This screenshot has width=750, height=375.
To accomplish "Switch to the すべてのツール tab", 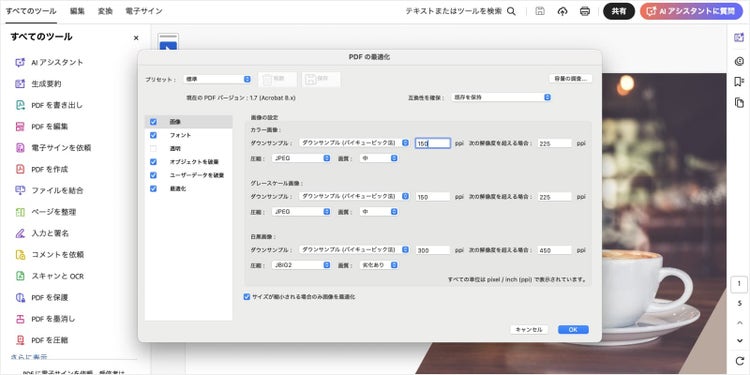I will (31, 11).
